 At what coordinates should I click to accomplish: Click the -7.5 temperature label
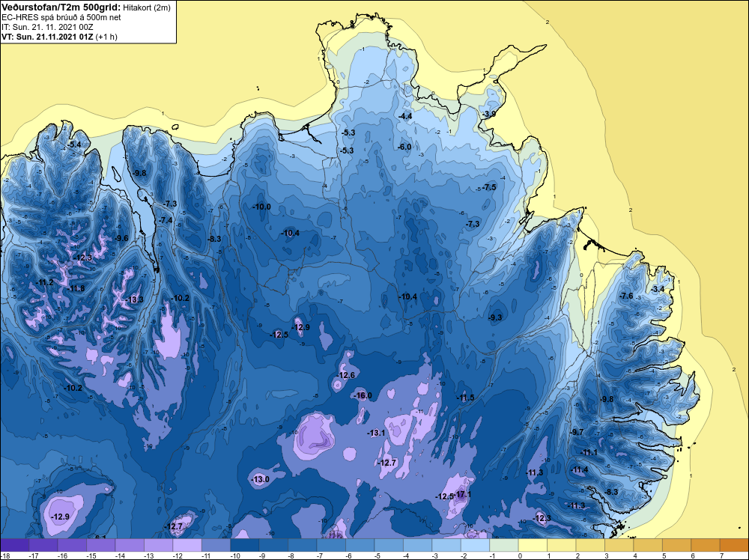(489, 187)
